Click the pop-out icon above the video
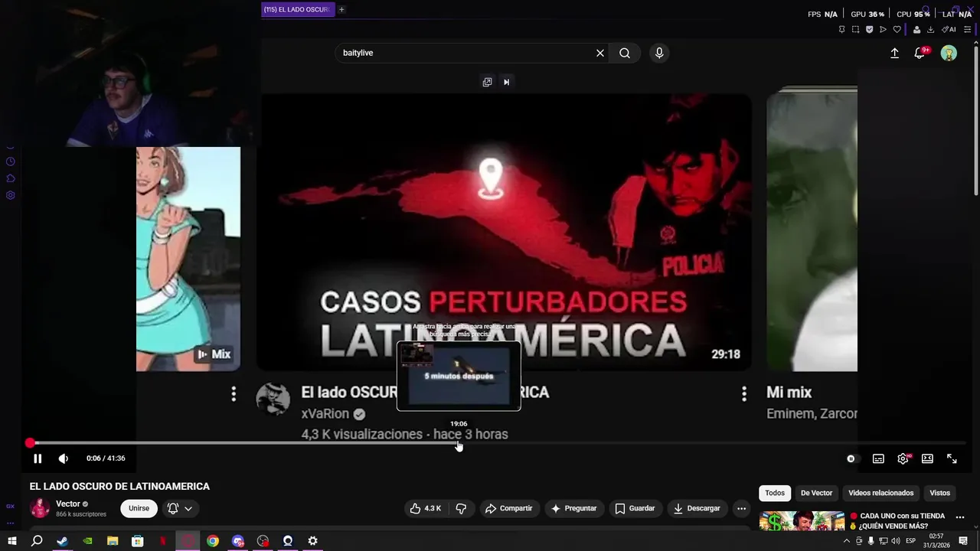 (487, 82)
